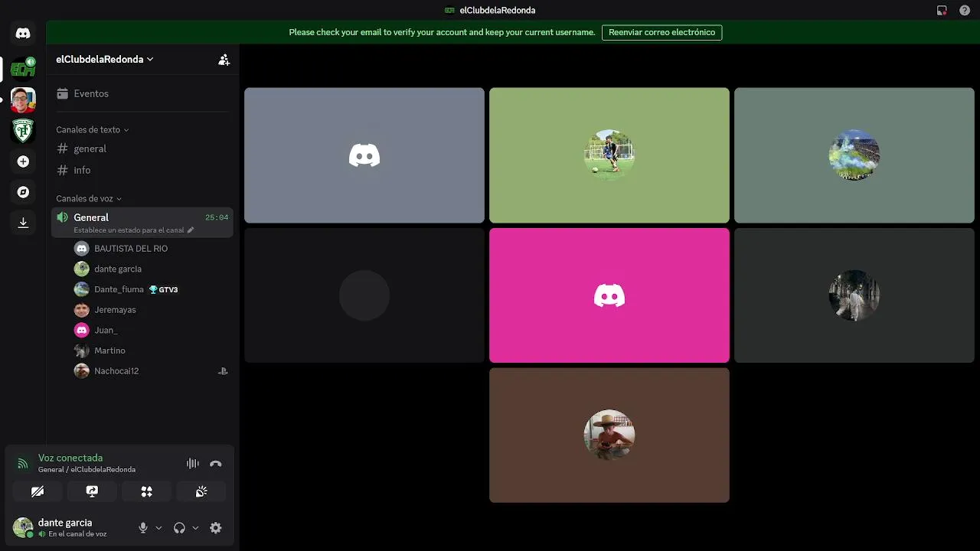
Task: Invite people to elClubdelaRedonda server icon
Action: [x=224, y=60]
